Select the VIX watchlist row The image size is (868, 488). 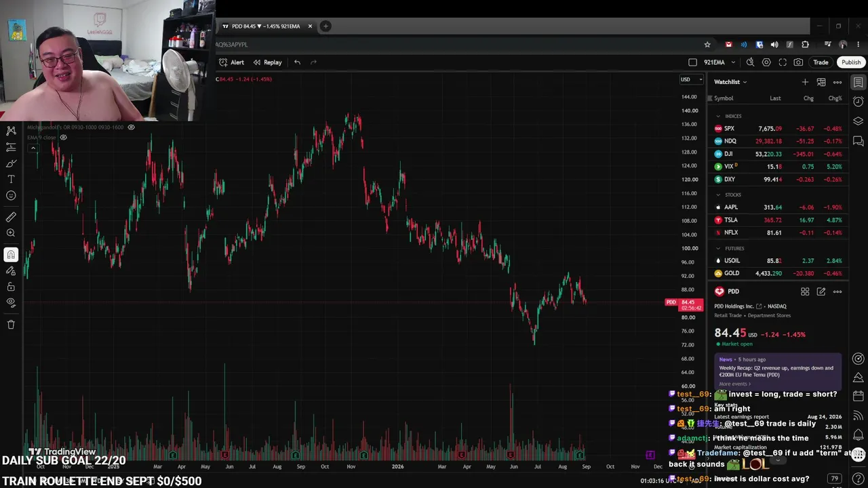coord(778,167)
